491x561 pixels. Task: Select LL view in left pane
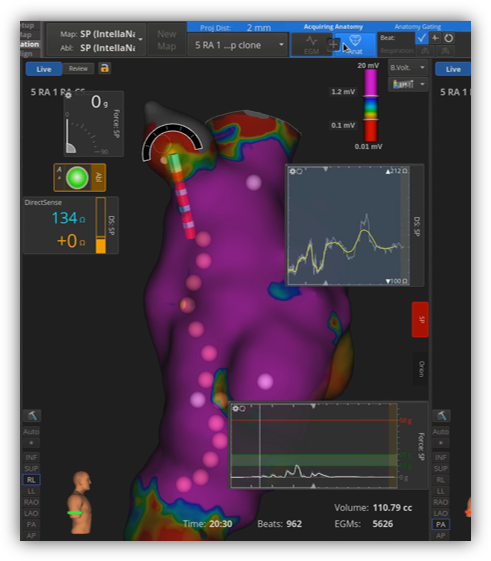[31, 491]
